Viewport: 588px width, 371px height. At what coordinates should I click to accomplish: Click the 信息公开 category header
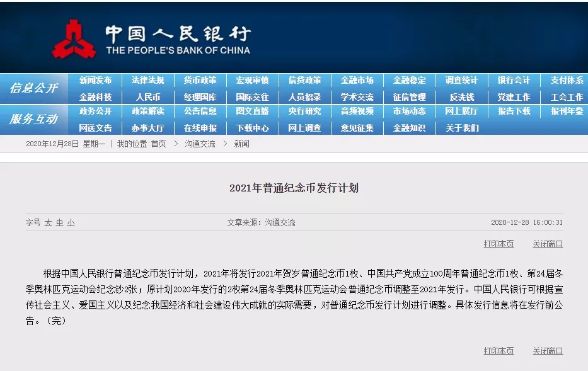pos(34,88)
